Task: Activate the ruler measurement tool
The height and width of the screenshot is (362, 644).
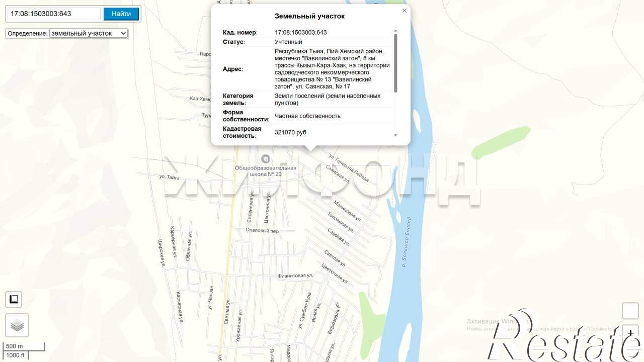Action: click(14, 300)
